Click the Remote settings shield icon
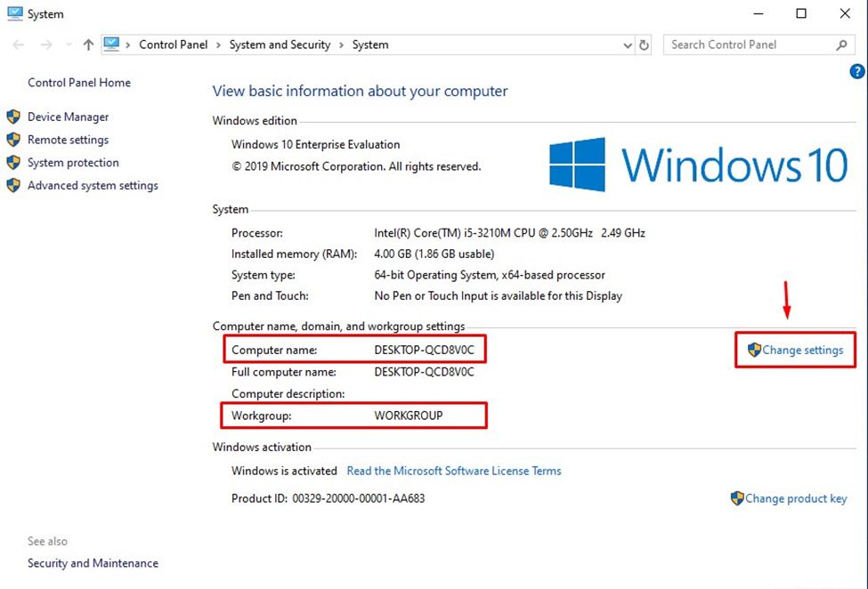This screenshot has height=589, width=868. click(12, 140)
